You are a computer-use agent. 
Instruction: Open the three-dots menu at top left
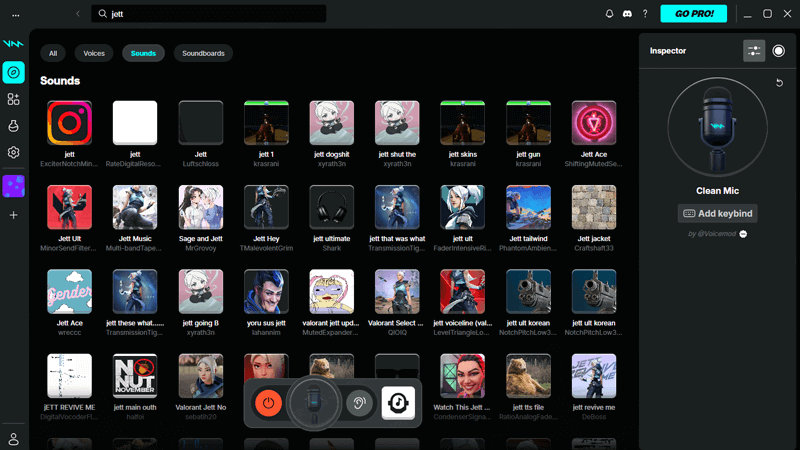coord(16,14)
